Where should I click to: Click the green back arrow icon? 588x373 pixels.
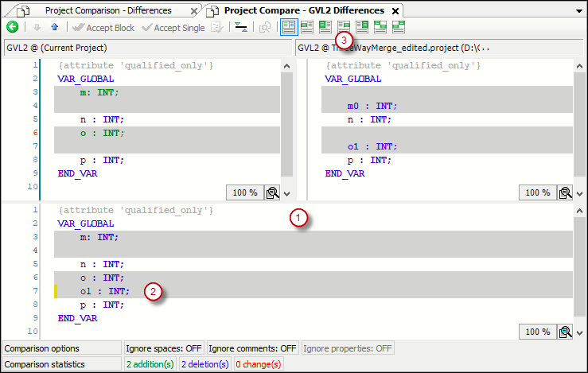12,27
